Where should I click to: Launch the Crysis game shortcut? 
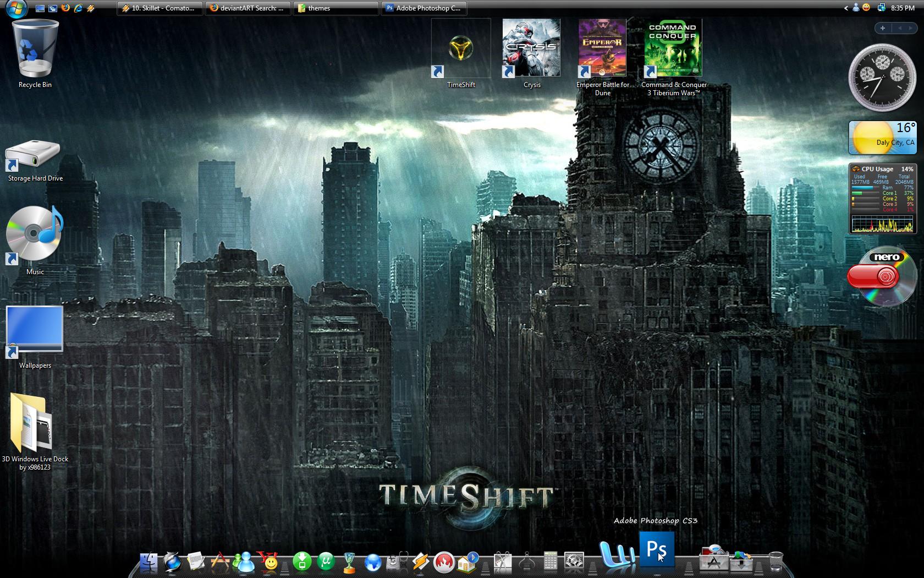(531, 54)
